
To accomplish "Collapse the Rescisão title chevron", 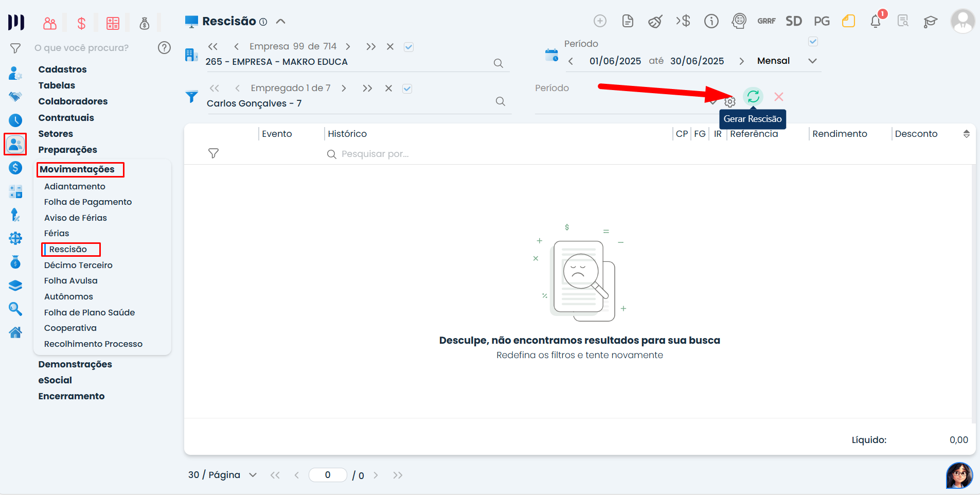I will [280, 22].
